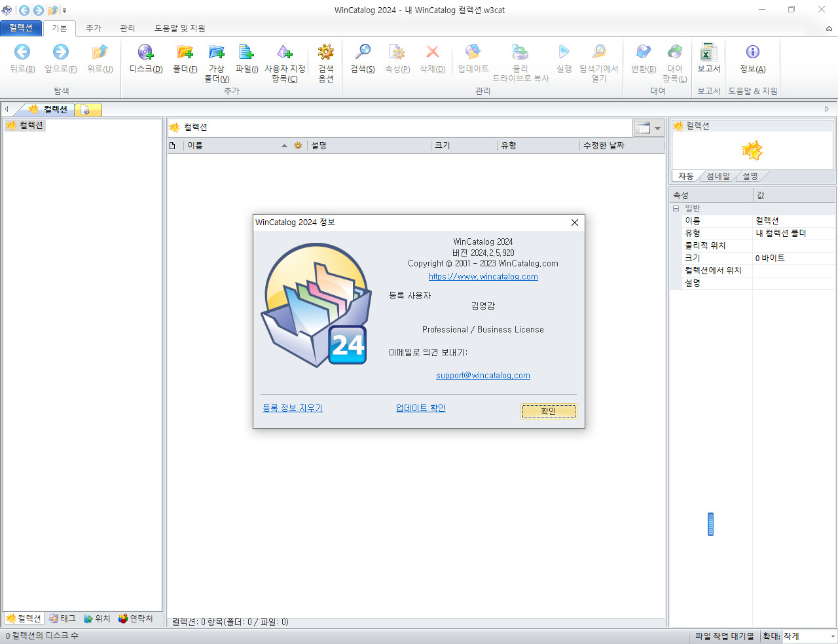Click copy to physical drive (물리 드라이브로 복사)
This screenshot has height=644, width=838.
point(520,52)
